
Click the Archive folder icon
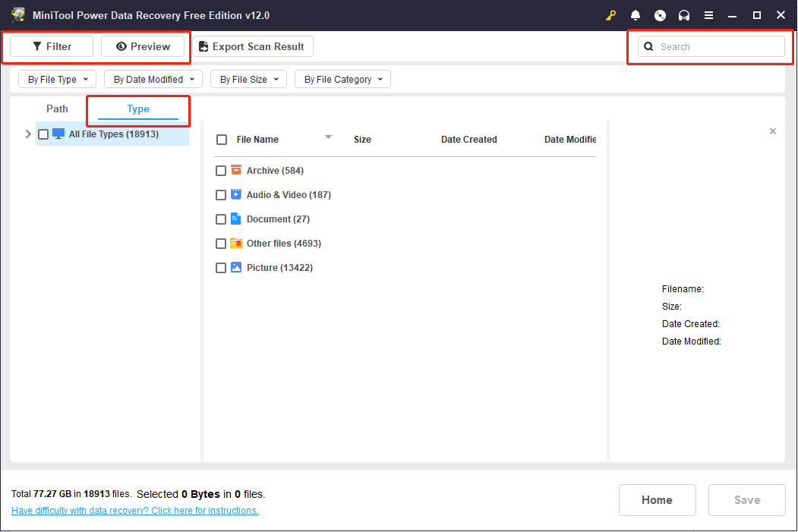(x=235, y=170)
